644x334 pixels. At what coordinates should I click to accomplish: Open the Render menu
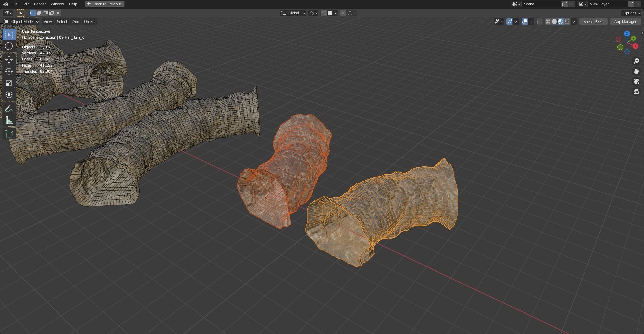coord(40,4)
